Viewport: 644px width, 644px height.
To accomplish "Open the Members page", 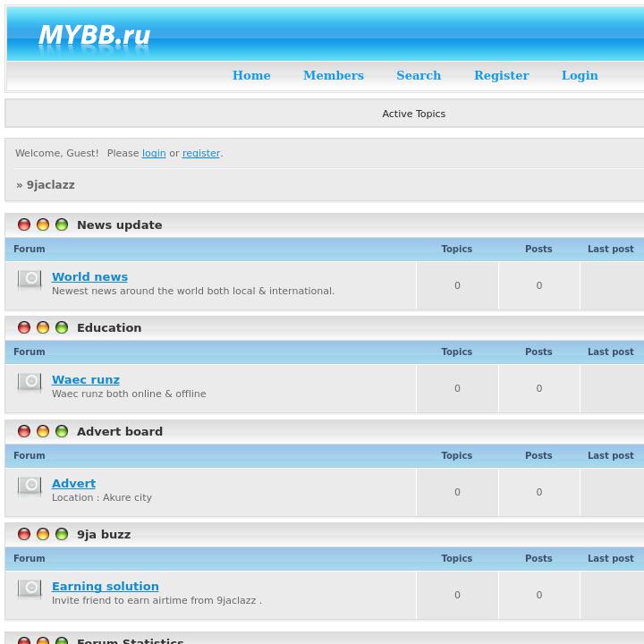I will pyautogui.click(x=333, y=76).
